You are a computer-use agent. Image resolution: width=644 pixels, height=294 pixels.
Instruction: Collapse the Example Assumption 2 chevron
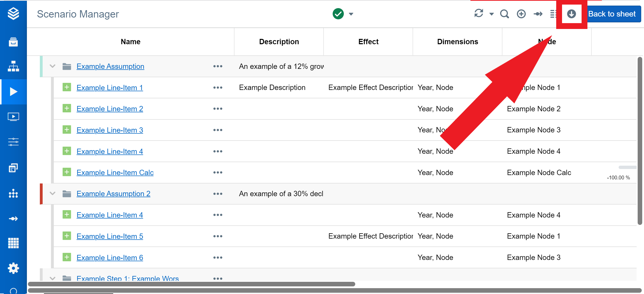coord(53,194)
